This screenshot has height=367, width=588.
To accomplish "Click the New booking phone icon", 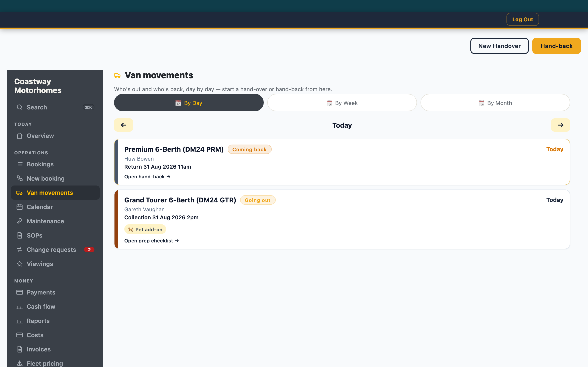I will pos(20,178).
